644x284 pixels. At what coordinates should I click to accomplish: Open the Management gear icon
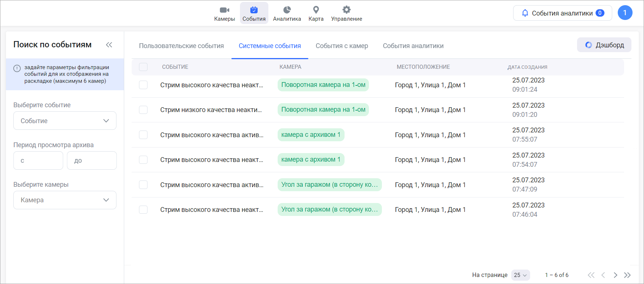(346, 10)
